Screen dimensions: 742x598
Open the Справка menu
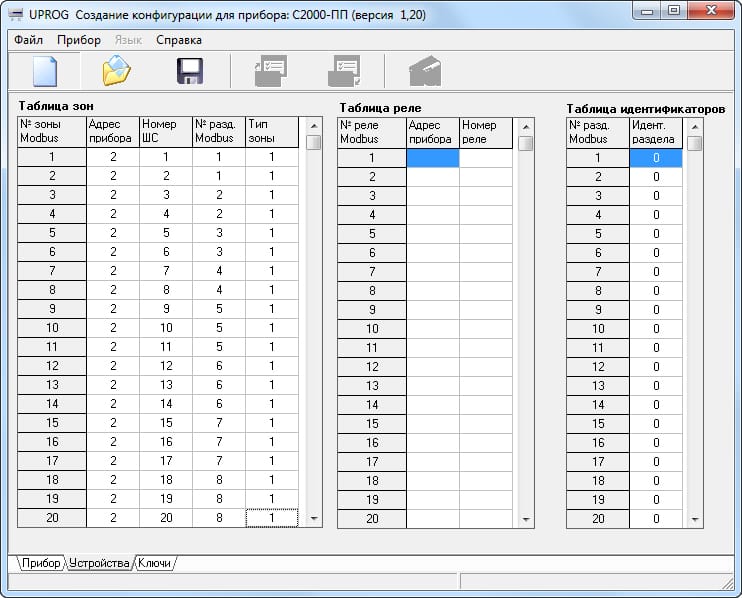point(179,40)
